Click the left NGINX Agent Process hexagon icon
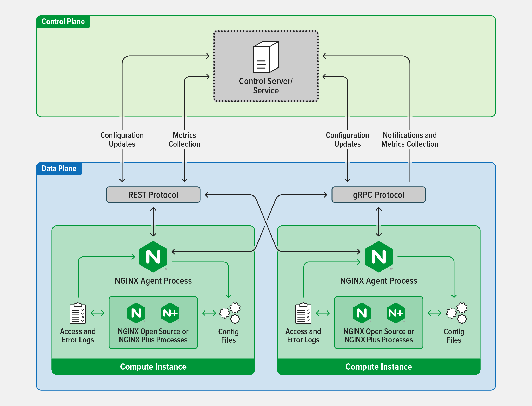The width and height of the screenshot is (532, 406). 153,257
